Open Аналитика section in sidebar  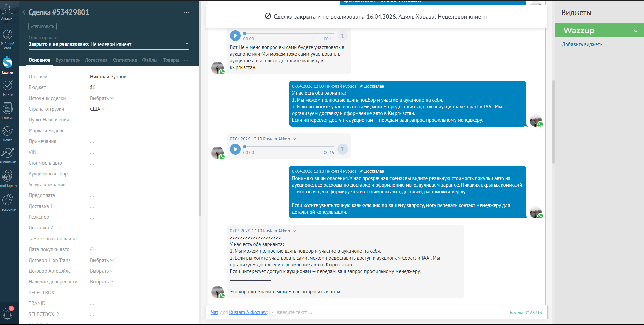[7, 156]
